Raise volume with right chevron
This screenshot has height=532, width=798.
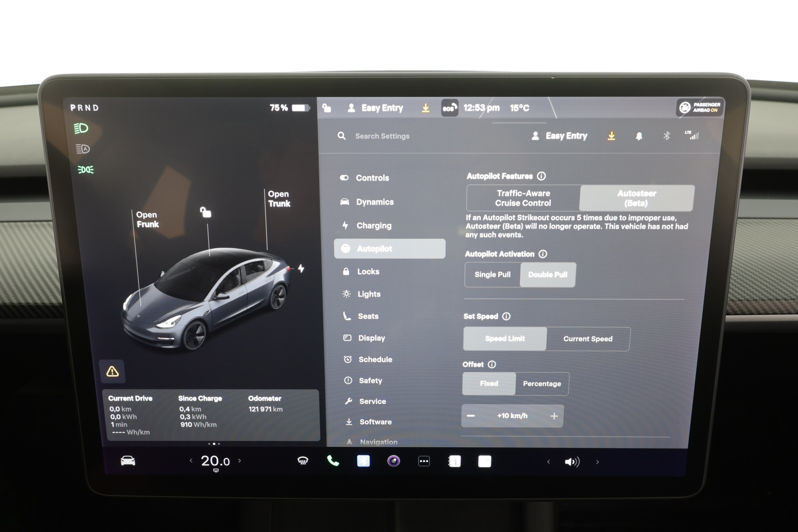(x=598, y=462)
